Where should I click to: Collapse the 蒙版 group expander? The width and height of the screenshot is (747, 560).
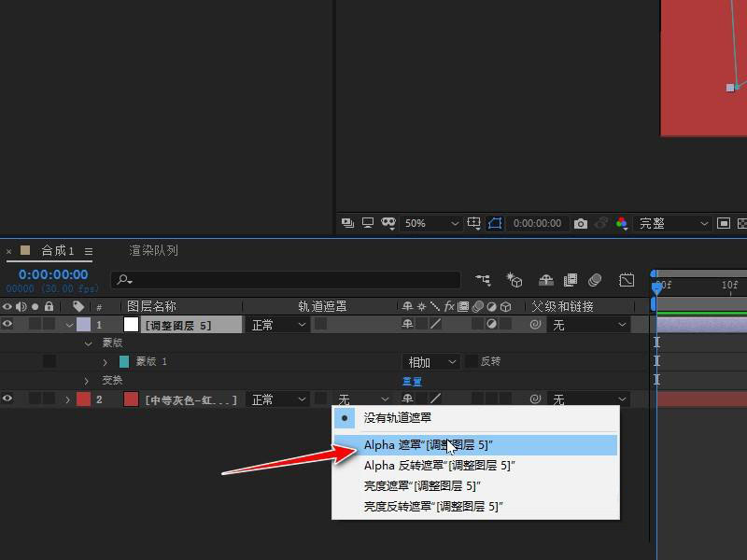88,343
